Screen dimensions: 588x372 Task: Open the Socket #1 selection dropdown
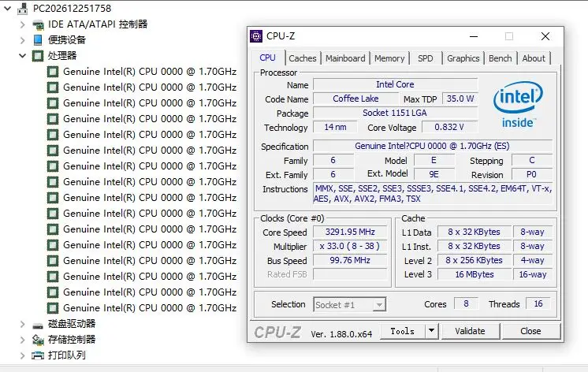[379, 305]
